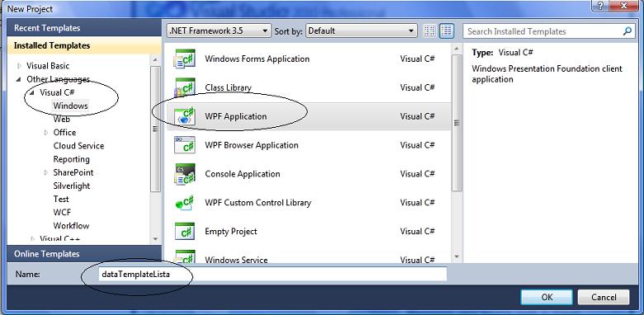Select the Office tree label
This screenshot has height=315, width=644.
64,133
